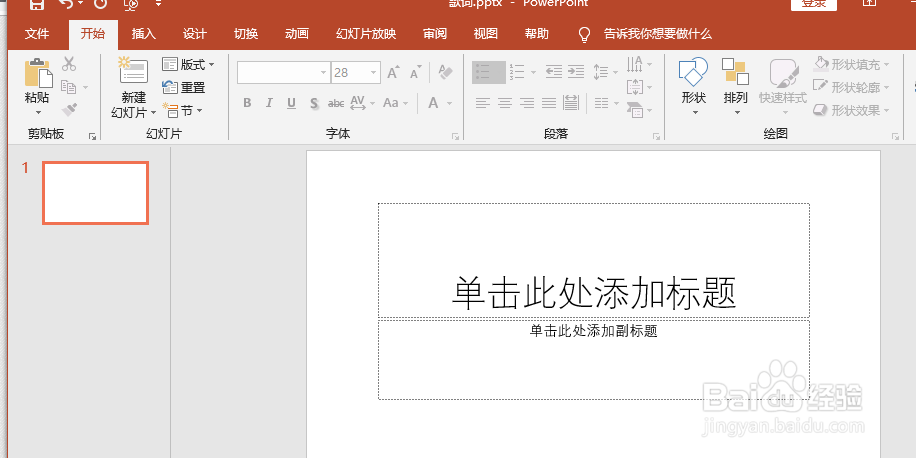Toggle text Shadow formatting
916x458 pixels.
pyautogui.click(x=314, y=103)
